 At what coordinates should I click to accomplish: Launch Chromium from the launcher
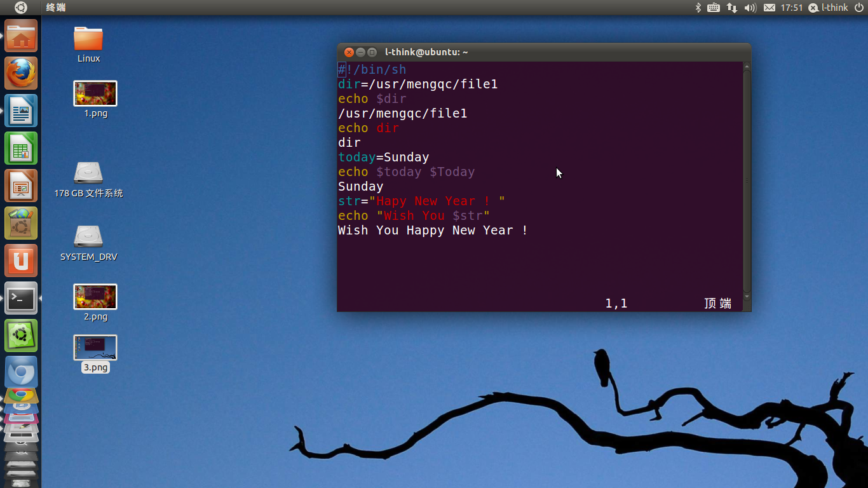(21, 371)
